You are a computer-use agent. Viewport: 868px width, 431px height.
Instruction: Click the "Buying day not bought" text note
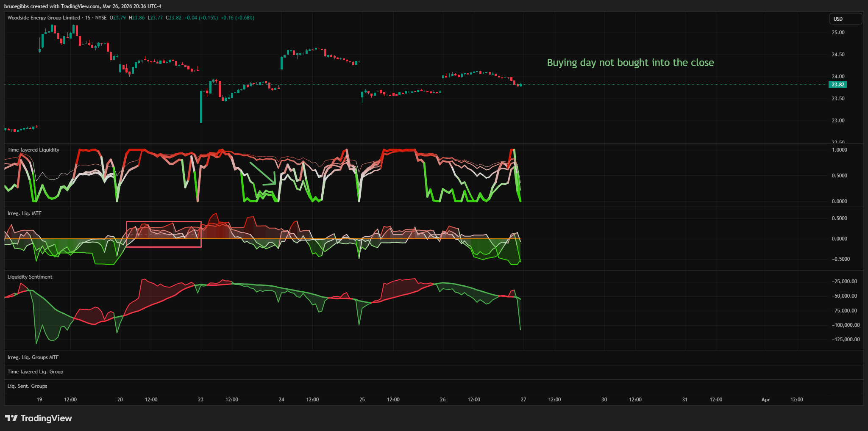pyautogui.click(x=630, y=63)
